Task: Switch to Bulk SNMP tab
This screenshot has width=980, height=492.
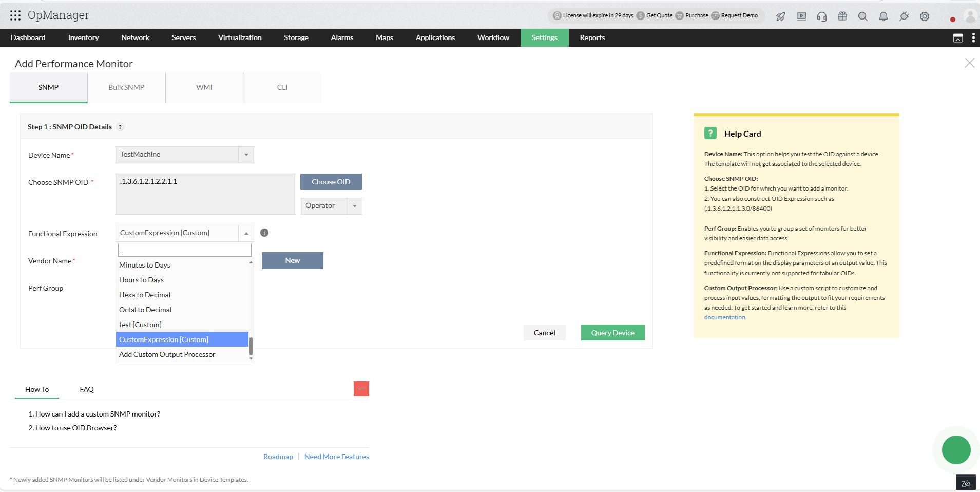Action: [x=126, y=87]
